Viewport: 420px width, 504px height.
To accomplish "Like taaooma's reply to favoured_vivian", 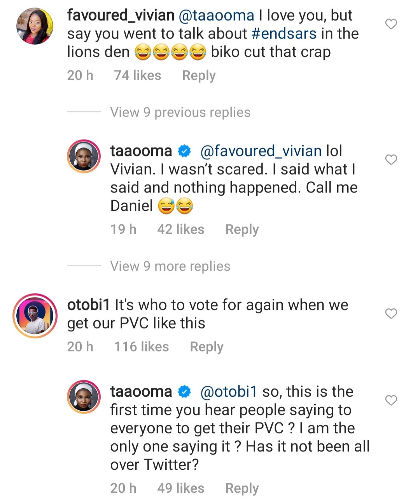I will point(391,160).
